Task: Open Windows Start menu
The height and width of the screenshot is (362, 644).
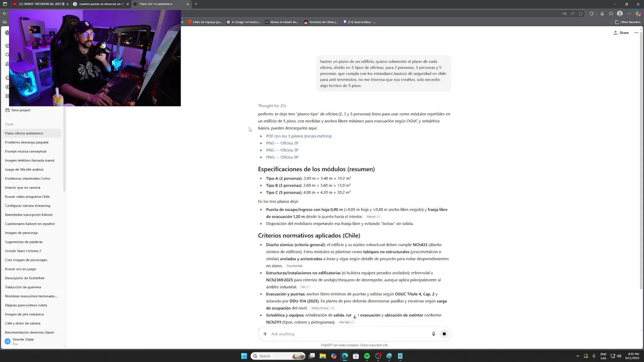Action: (x=244, y=356)
